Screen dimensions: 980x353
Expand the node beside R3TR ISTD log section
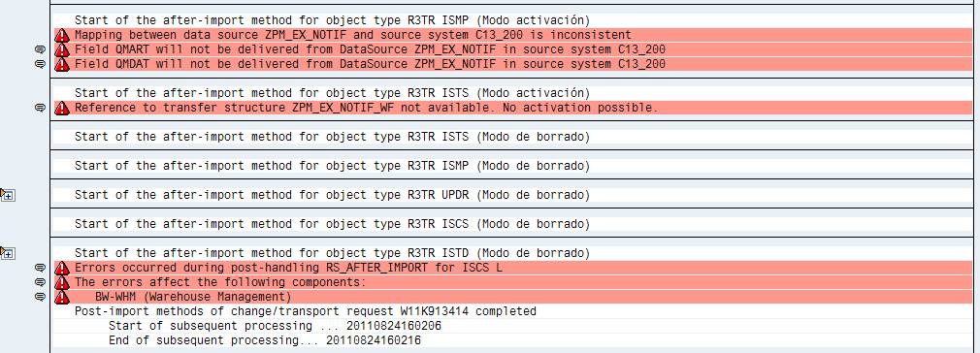point(7,253)
